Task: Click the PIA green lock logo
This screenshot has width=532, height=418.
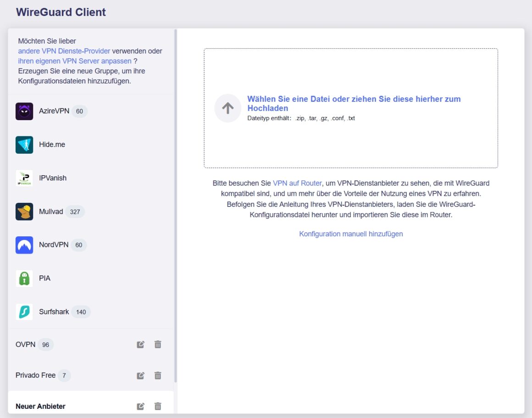Action: [24, 279]
